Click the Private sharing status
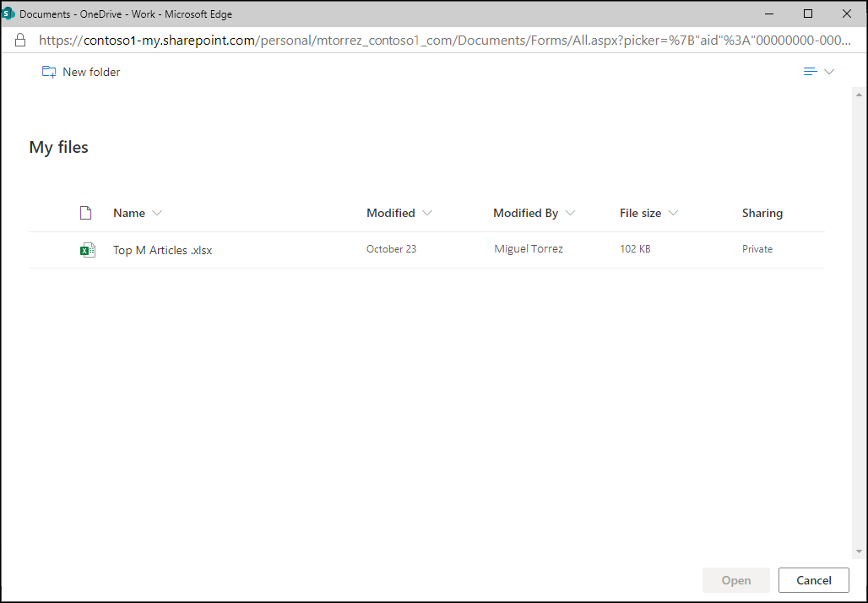 757,249
